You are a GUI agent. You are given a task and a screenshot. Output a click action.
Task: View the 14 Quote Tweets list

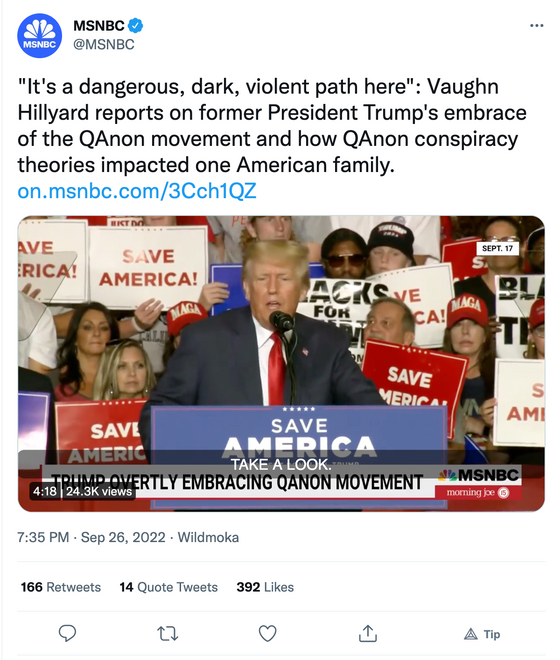168,587
